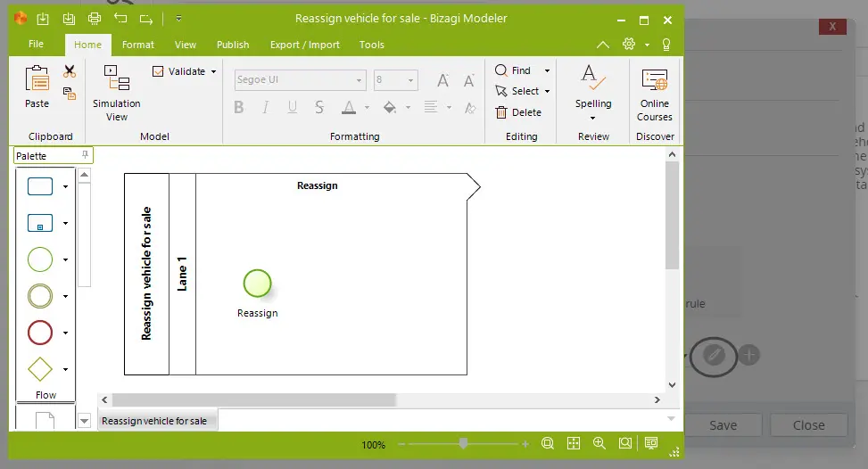Expand the Gateway shape dropdown arrow in Palette
The height and width of the screenshot is (469, 868).
(65, 369)
